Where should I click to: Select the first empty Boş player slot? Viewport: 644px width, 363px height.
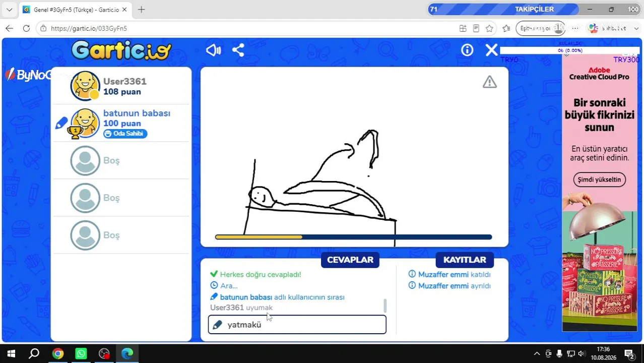coord(121,160)
